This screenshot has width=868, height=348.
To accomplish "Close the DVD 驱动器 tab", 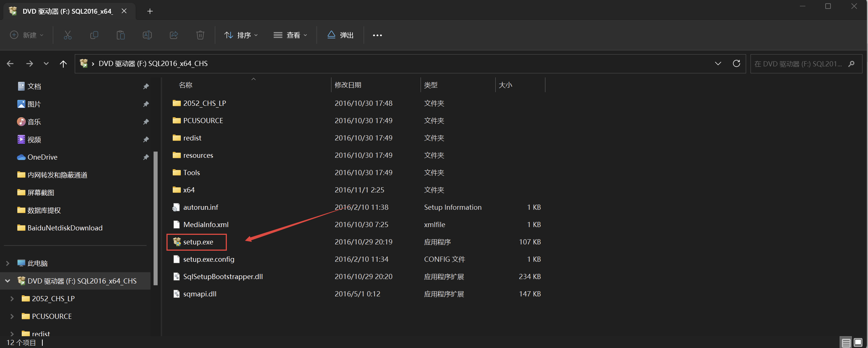I will tap(124, 11).
